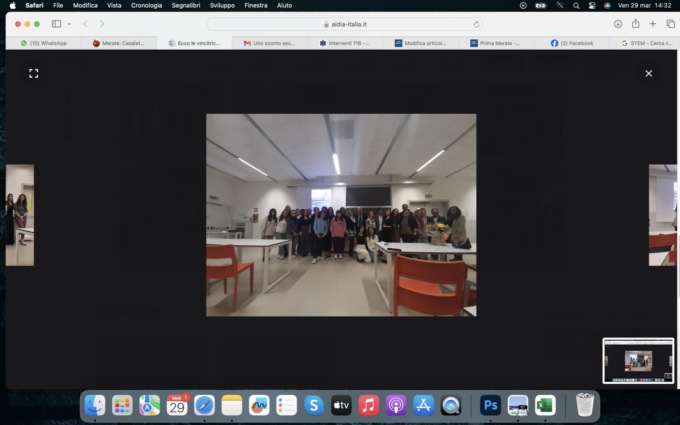680x425 pixels.
Task: Switch to the Facebook tab
Action: (573, 43)
